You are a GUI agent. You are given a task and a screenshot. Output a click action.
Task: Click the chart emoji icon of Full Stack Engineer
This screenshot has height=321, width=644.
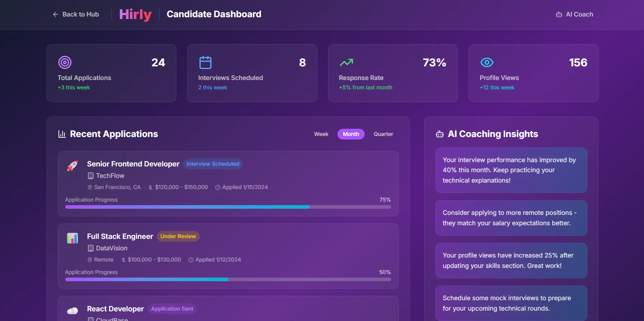[72, 238]
